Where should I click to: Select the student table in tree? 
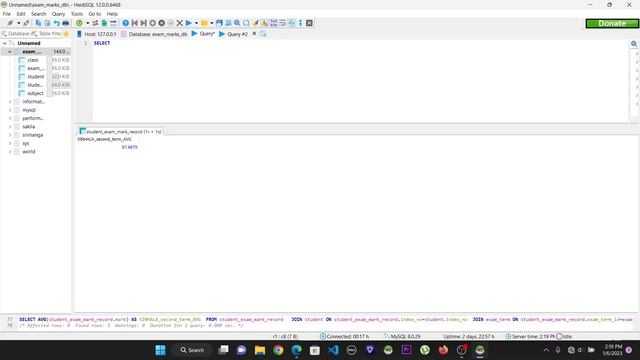click(x=36, y=77)
